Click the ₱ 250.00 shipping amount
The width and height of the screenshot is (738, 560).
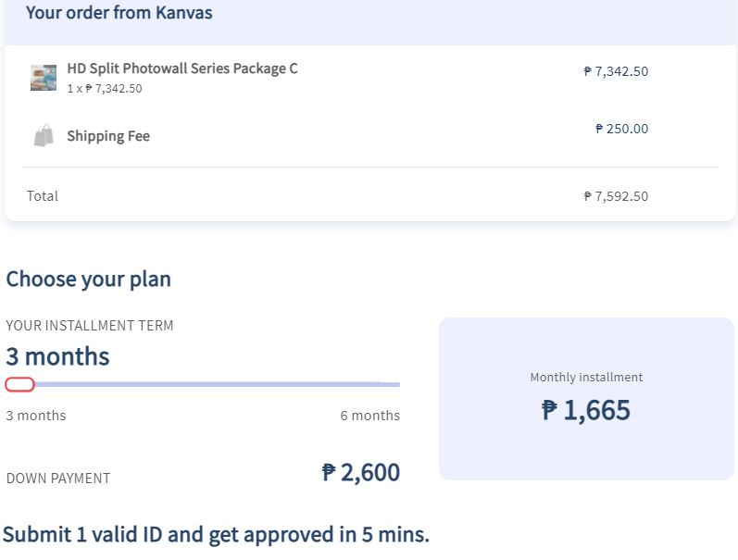[621, 129]
